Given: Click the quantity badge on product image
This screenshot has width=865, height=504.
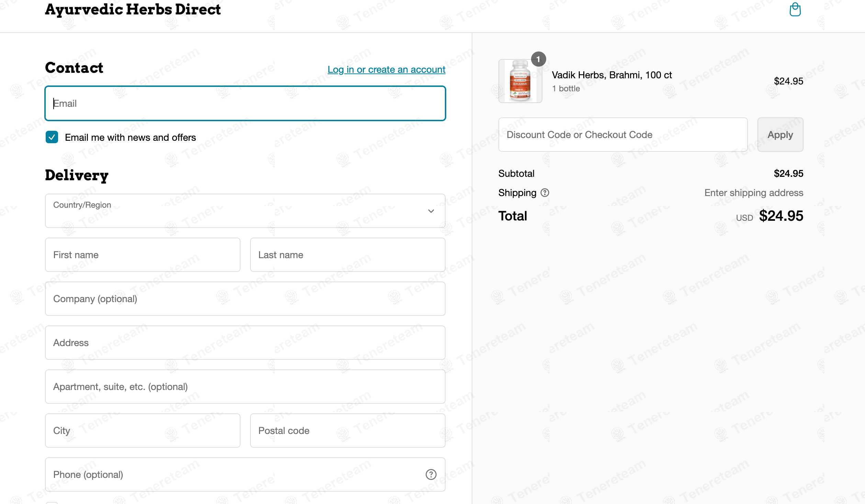Looking at the screenshot, I should point(538,59).
